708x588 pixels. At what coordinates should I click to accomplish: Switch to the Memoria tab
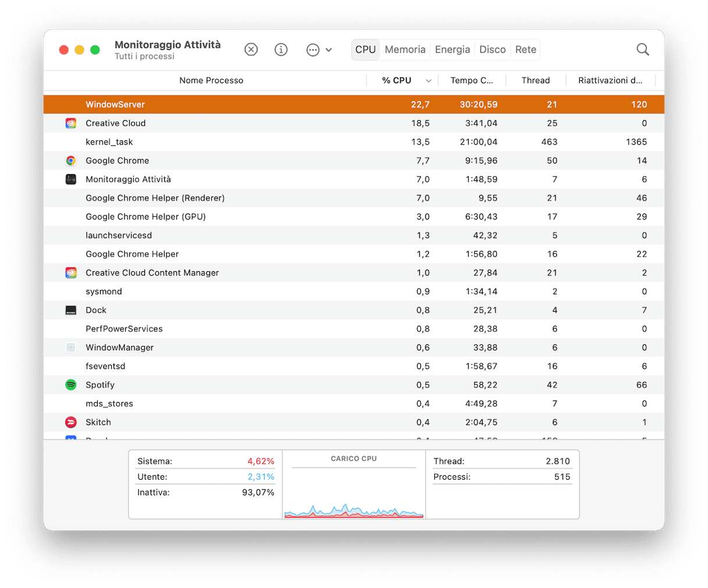405,49
